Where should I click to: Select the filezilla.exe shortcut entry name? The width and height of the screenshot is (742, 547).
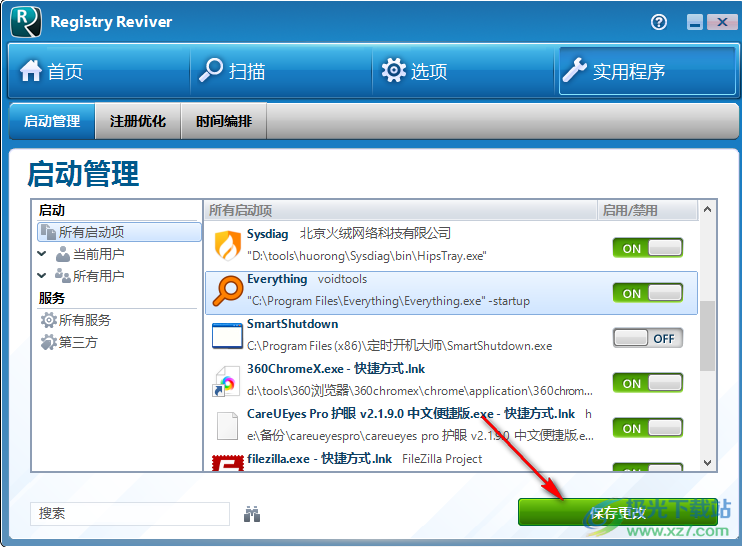coord(319,459)
